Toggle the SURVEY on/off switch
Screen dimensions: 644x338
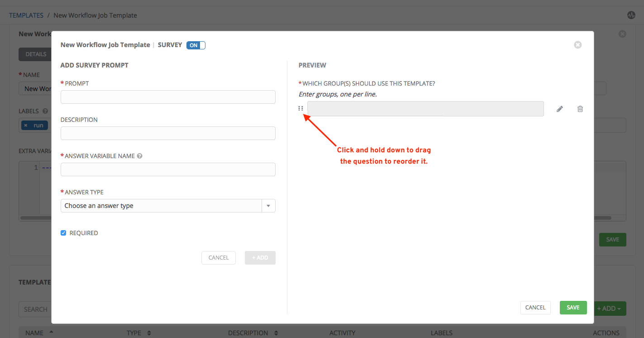pyautogui.click(x=196, y=45)
